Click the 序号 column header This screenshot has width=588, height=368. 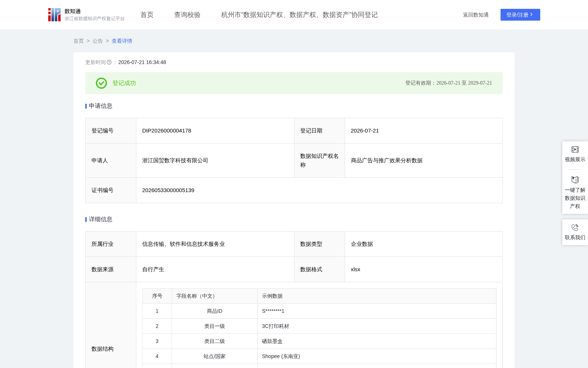coord(157,296)
